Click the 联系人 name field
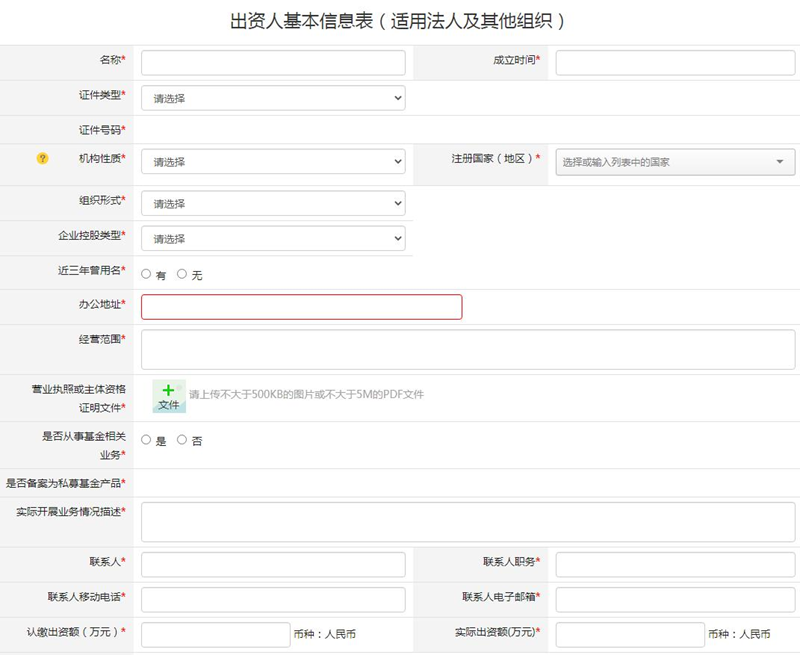Image resolution: width=800 pixels, height=655 pixels. point(273,565)
